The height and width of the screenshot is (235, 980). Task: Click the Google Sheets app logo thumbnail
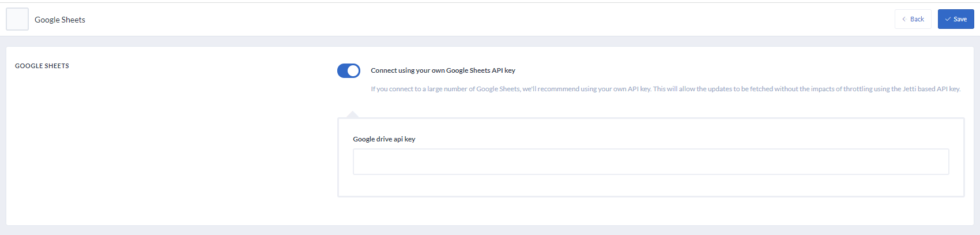point(17,19)
